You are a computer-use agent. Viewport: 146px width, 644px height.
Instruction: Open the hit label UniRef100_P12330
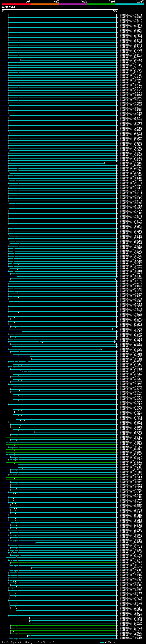(131, 311)
